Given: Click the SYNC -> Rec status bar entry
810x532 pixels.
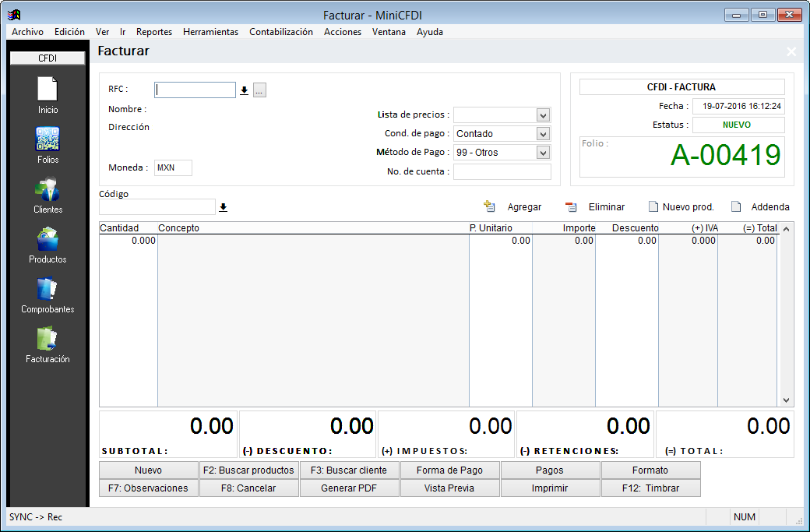Looking at the screenshot, I should 36,517.
